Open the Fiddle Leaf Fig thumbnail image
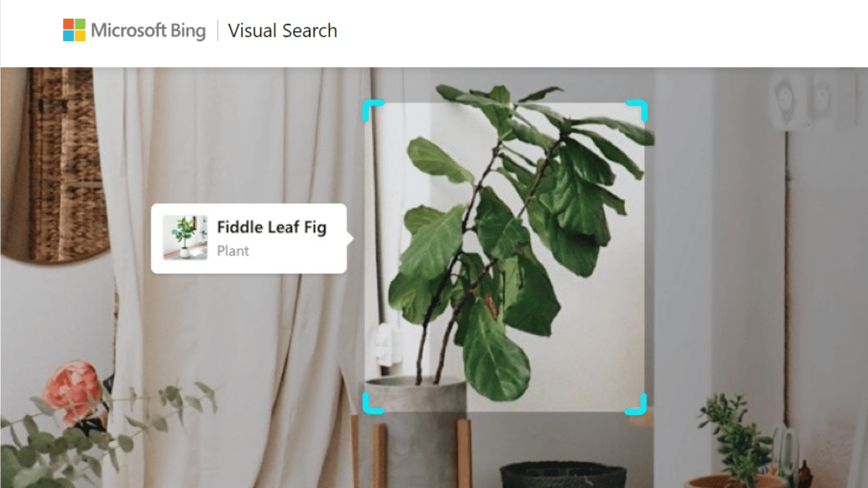The image size is (868, 488). [x=184, y=238]
